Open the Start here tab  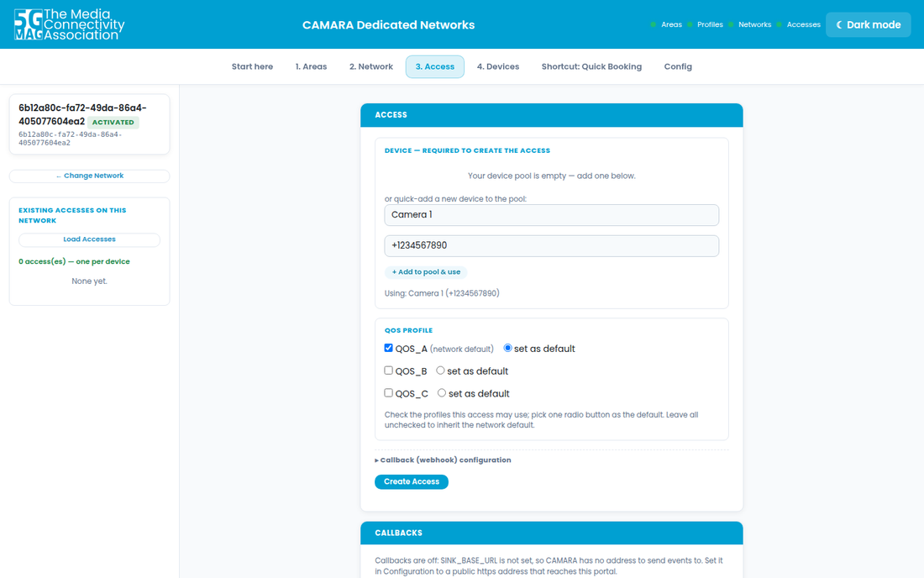[252, 66]
